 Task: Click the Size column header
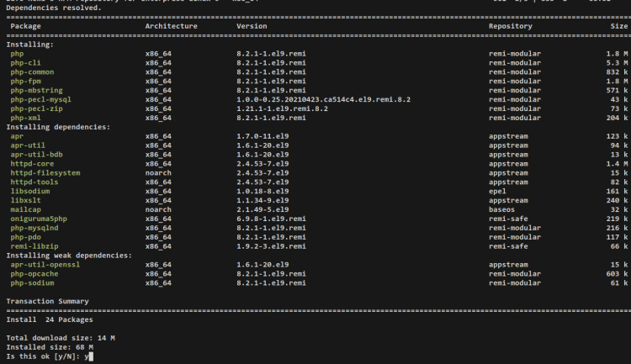click(x=618, y=26)
